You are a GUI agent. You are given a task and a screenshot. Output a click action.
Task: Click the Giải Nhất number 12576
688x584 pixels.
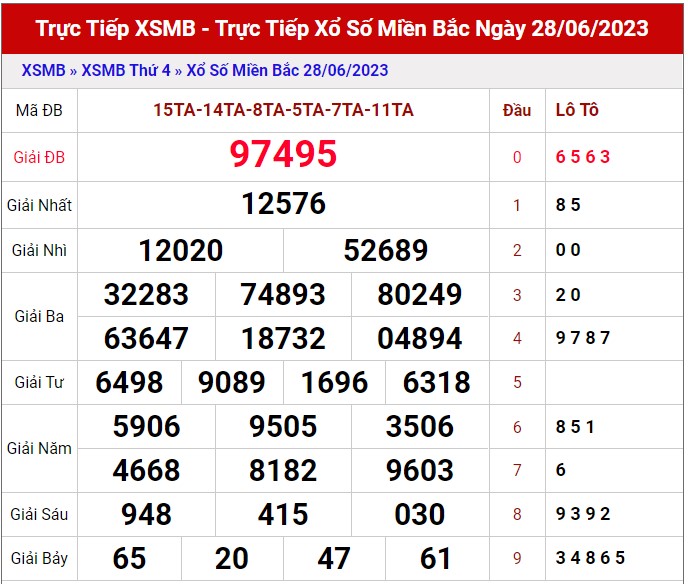(283, 204)
